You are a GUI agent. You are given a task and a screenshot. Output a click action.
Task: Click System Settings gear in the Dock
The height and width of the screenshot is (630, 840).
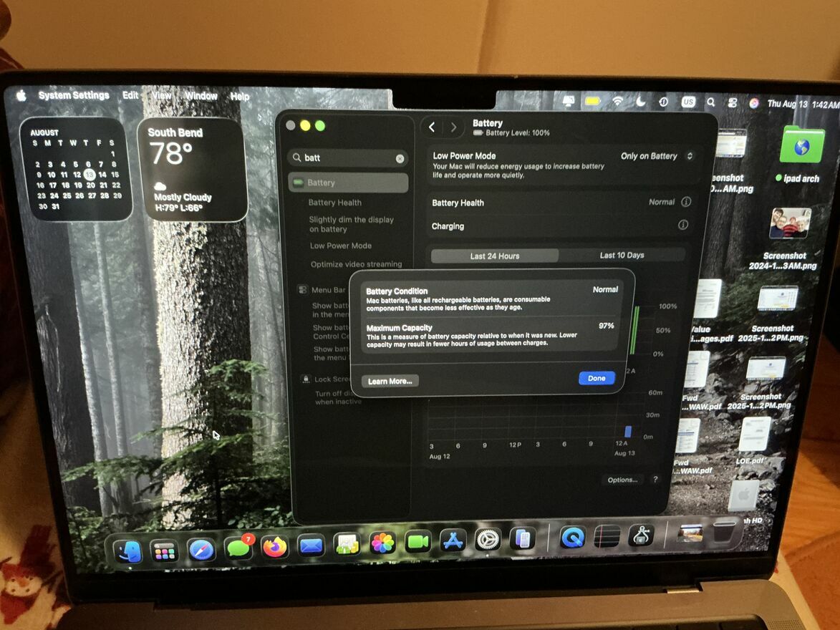pos(488,540)
